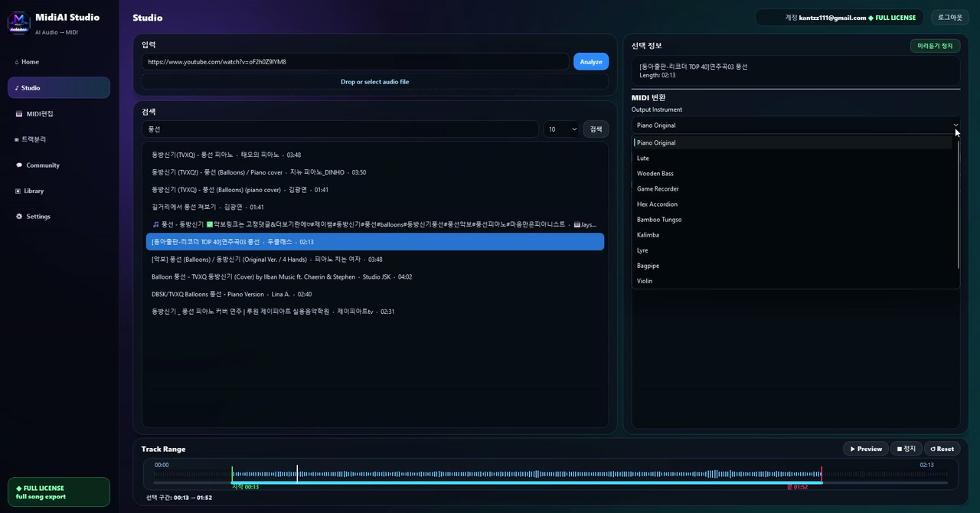
Task: Choose Lyre instrument option
Action: click(x=792, y=250)
